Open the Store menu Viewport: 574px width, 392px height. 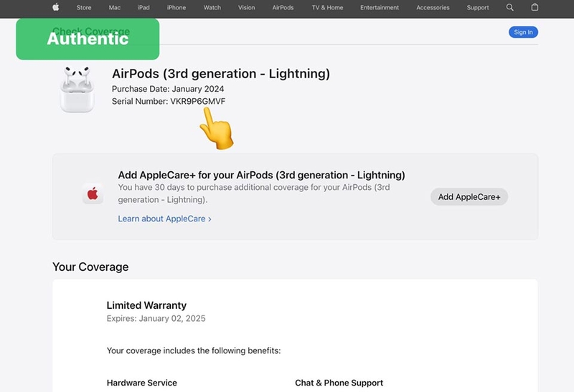(x=84, y=7)
